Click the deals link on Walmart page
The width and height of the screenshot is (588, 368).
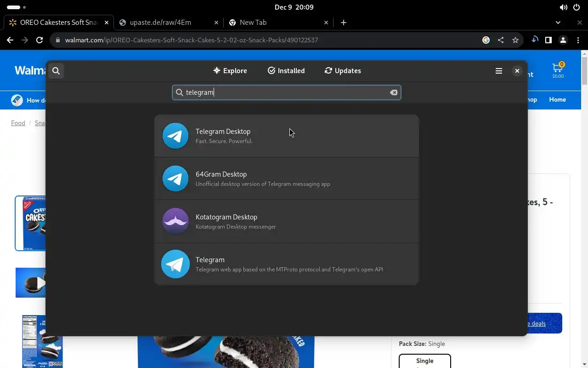tap(537, 323)
